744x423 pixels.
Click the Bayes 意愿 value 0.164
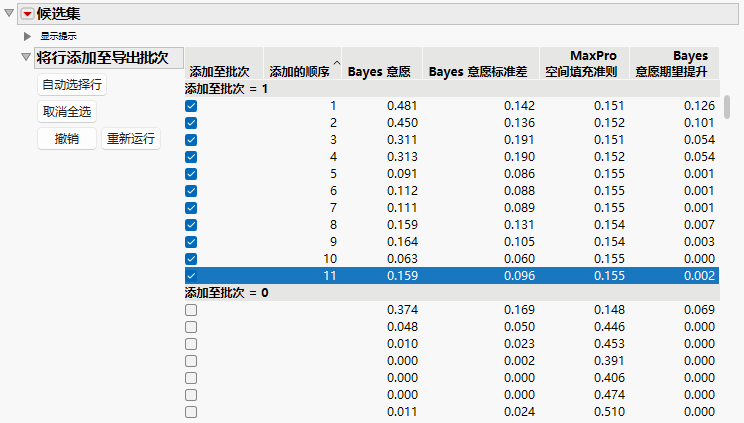coord(402,242)
